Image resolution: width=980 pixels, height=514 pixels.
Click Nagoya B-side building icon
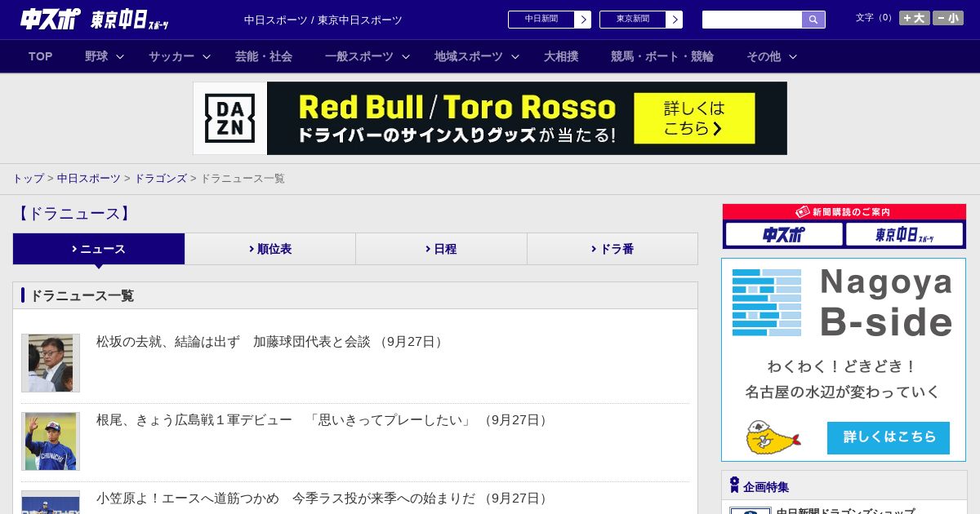coord(767,303)
